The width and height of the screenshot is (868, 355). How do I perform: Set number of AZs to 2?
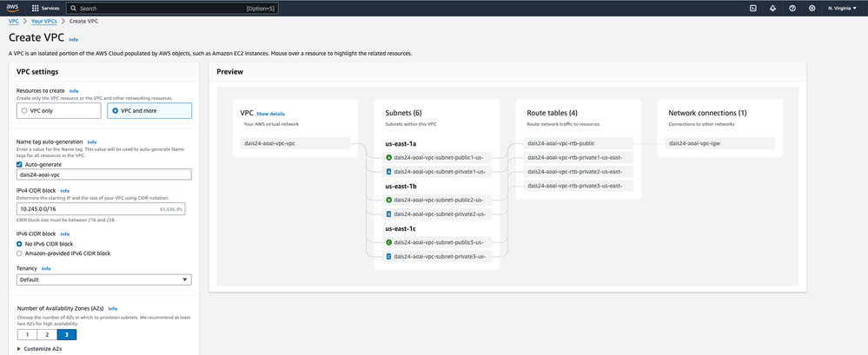(47, 334)
